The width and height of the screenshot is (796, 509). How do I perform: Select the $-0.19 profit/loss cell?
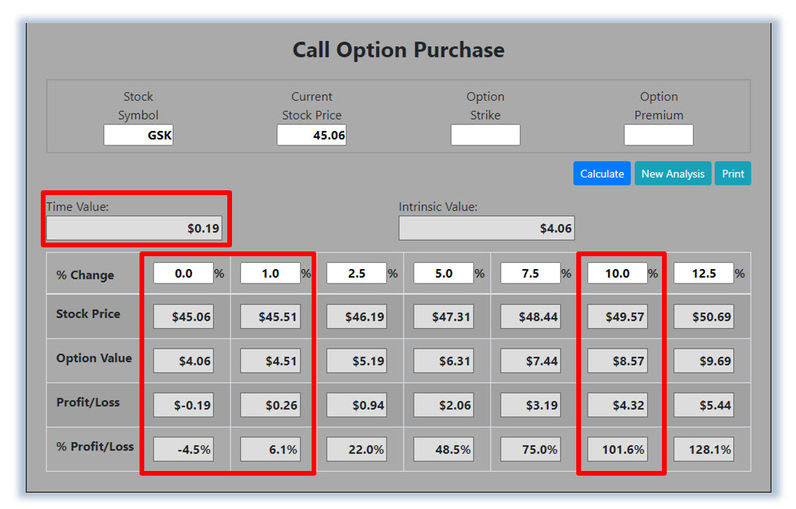pyautogui.click(x=183, y=405)
